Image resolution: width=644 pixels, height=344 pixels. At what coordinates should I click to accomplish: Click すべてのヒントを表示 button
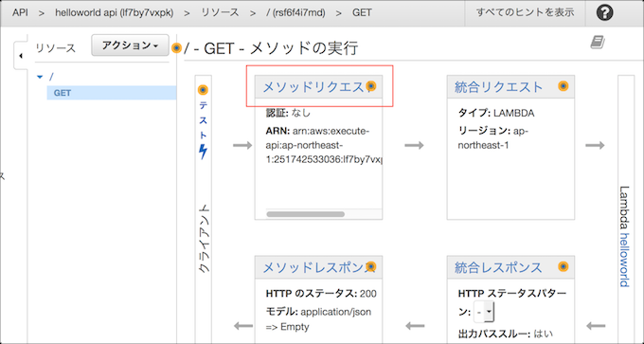(x=525, y=12)
